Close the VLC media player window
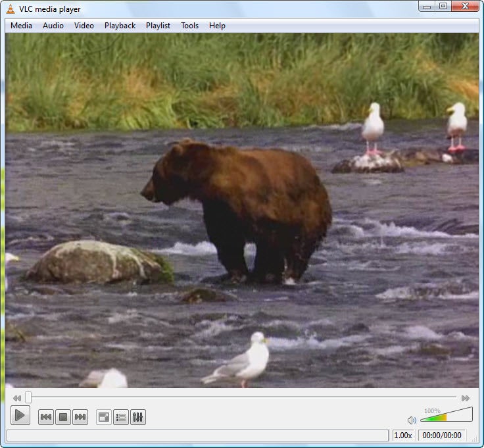 coord(465,6)
